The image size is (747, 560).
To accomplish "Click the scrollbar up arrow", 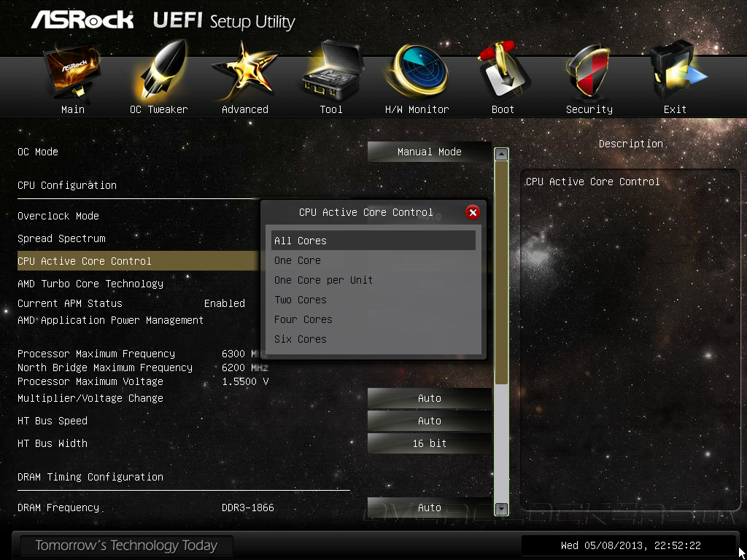I will (x=501, y=155).
